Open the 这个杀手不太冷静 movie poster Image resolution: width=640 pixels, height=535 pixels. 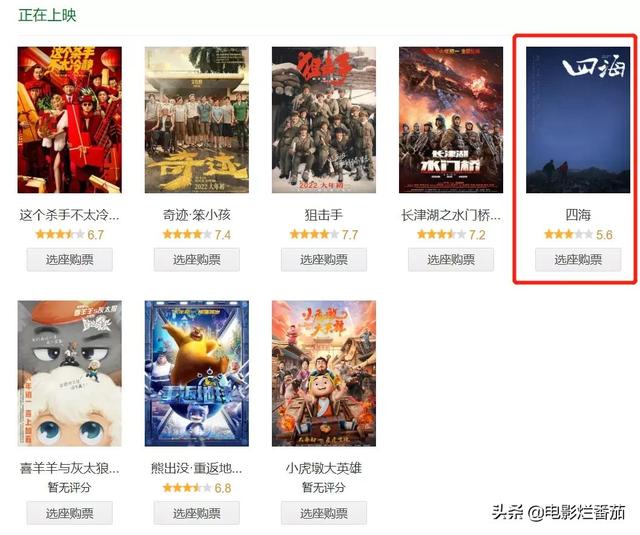69,120
